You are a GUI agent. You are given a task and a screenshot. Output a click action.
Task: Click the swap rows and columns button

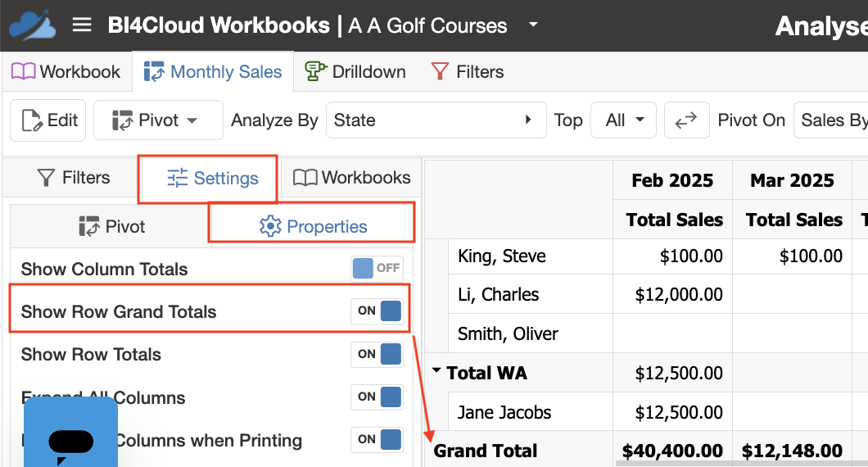pyautogui.click(x=686, y=120)
